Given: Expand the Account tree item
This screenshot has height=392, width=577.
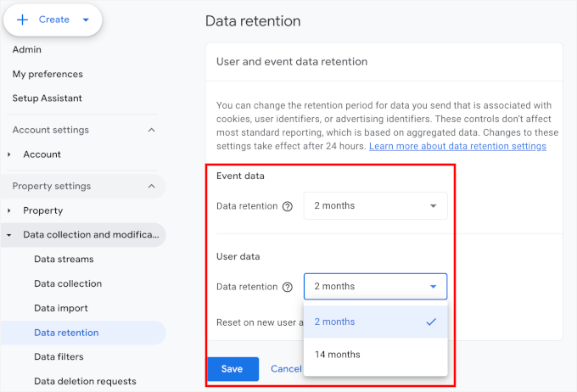Looking at the screenshot, I should point(9,154).
